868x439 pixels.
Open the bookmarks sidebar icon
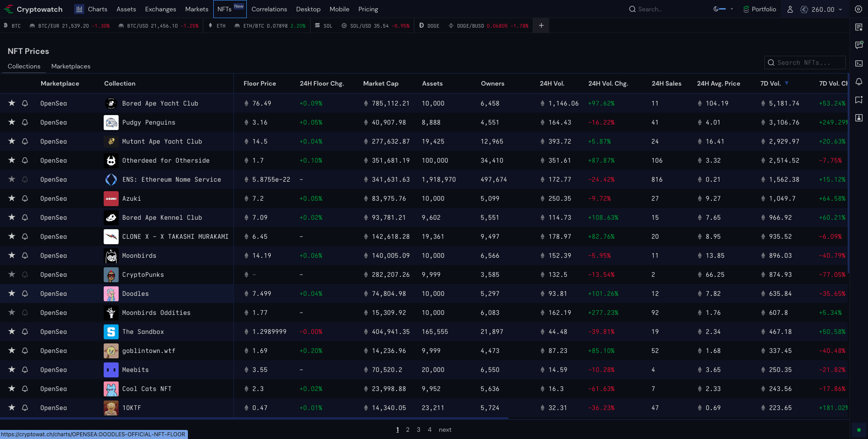click(858, 100)
